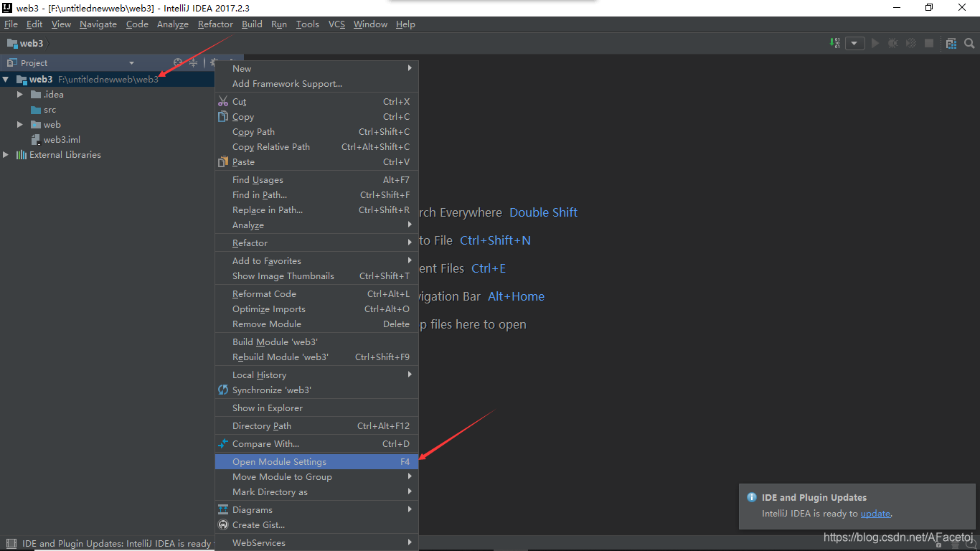Viewport: 980px width, 551px height.
Task: Click the web3 breadcrumb in navigation bar
Action: [x=25, y=43]
